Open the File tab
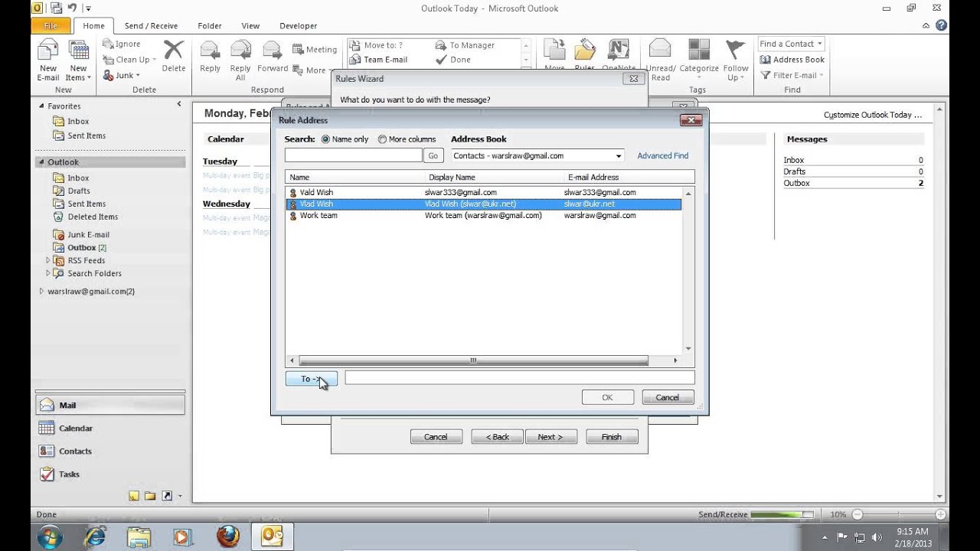Screen dimensions: 980x551 (51, 25)
